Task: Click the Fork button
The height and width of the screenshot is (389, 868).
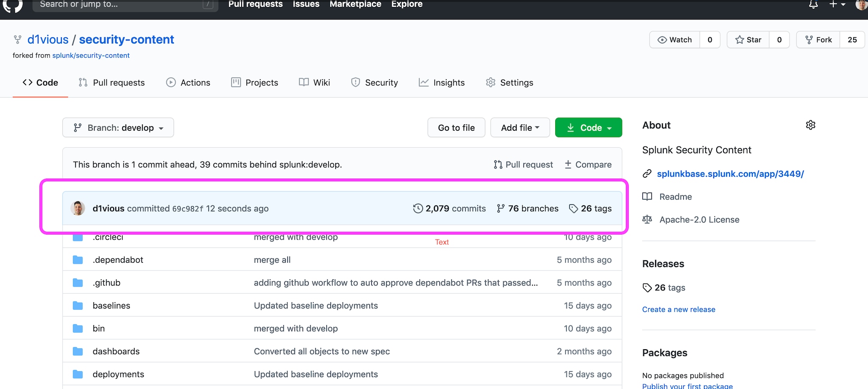Action: coord(818,40)
